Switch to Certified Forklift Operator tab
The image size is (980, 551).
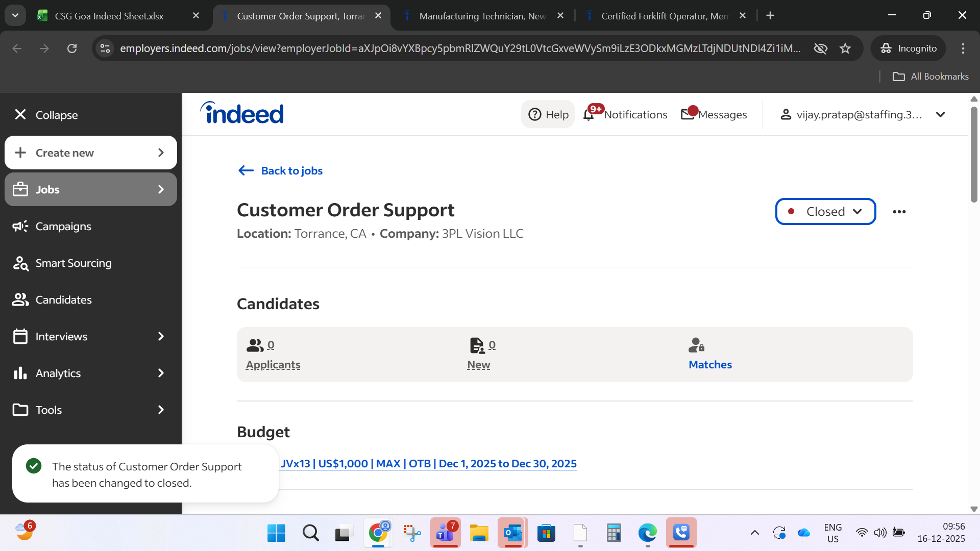click(x=665, y=16)
